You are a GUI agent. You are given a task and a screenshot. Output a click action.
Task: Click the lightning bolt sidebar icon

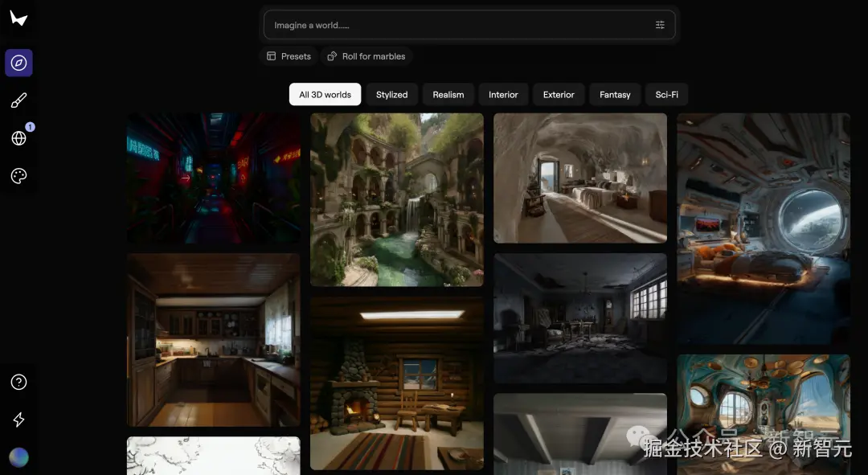(x=18, y=420)
